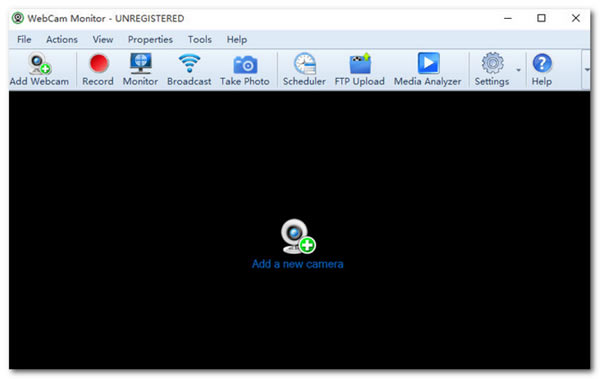The width and height of the screenshot is (600, 379).
Task: Open the Properties menu
Action: (x=150, y=39)
